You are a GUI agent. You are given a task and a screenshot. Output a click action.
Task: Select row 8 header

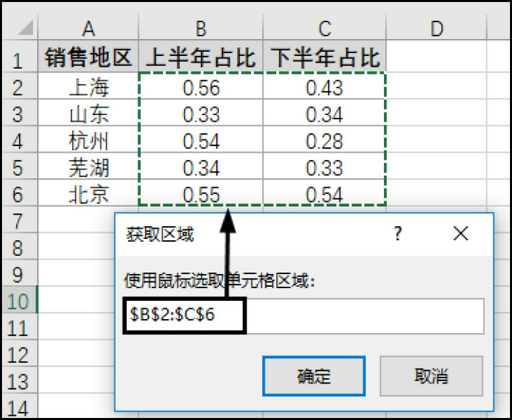point(20,246)
